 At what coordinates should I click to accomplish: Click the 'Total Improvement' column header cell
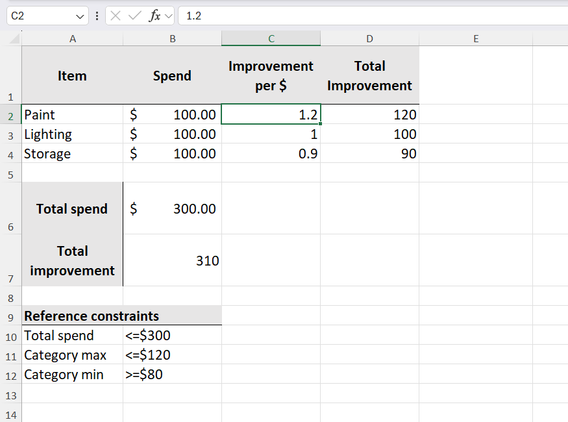[370, 75]
